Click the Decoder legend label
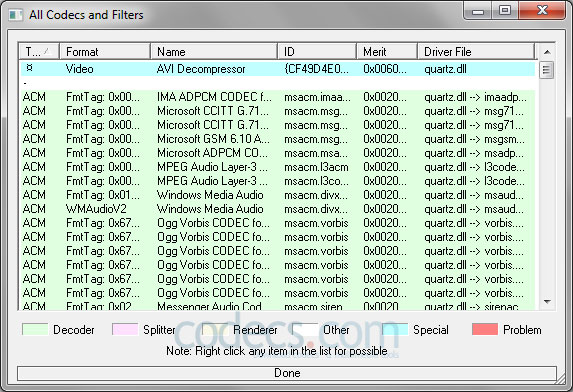This screenshot has width=573, height=392. point(73,330)
